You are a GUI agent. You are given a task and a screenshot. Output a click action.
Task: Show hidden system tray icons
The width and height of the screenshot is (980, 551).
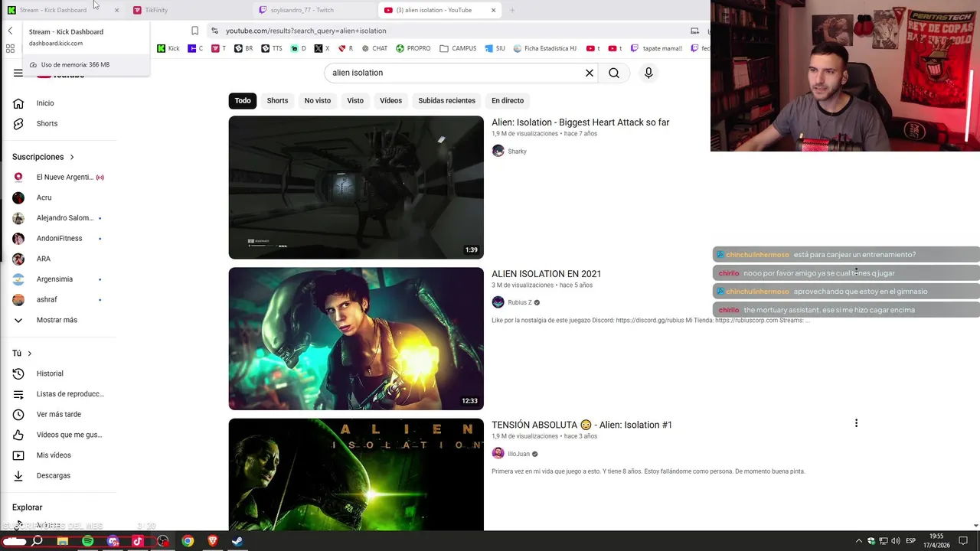[858, 541]
